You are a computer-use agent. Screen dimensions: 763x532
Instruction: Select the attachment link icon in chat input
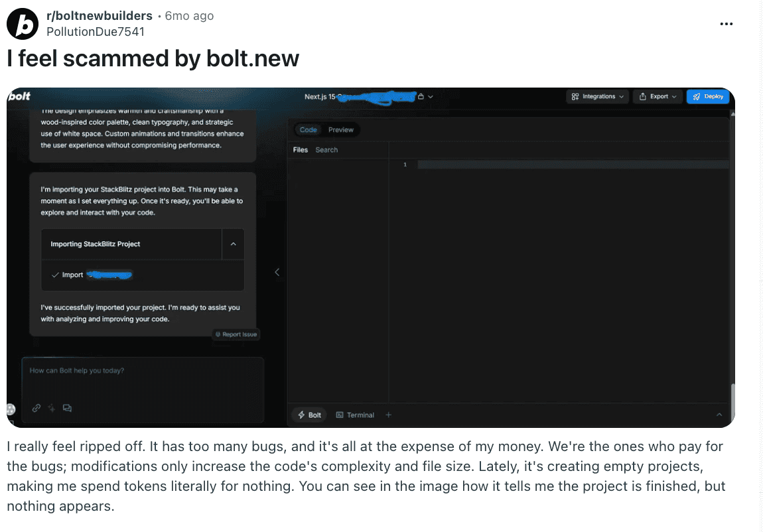(x=36, y=408)
